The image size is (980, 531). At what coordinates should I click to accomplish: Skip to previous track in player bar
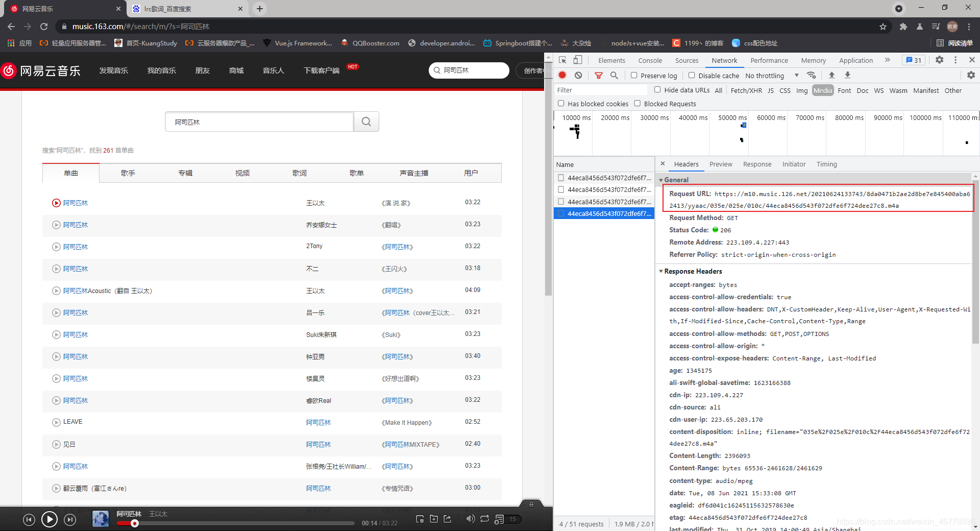(29, 520)
